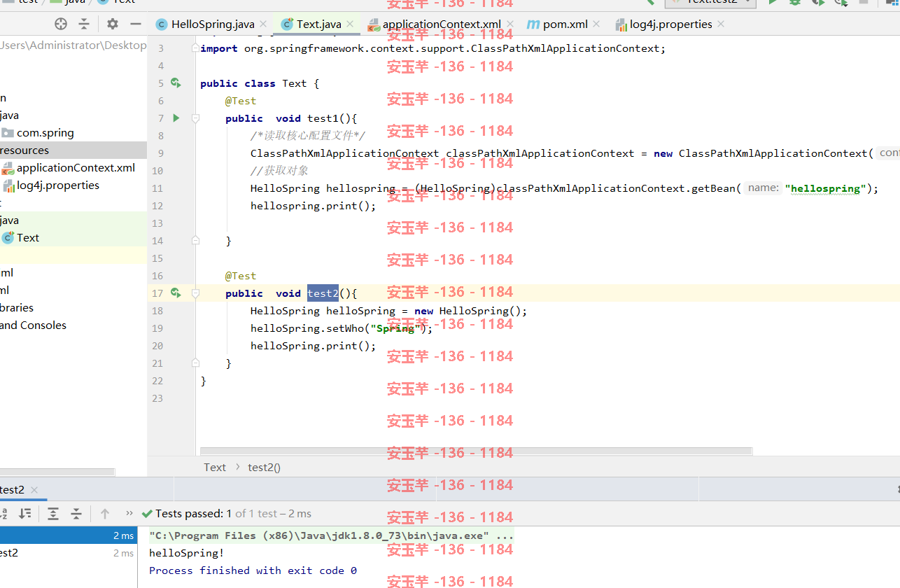Viewport: 900px width, 588px height.
Task: Click the 'helloSpring!' console output line
Action: tap(186, 553)
